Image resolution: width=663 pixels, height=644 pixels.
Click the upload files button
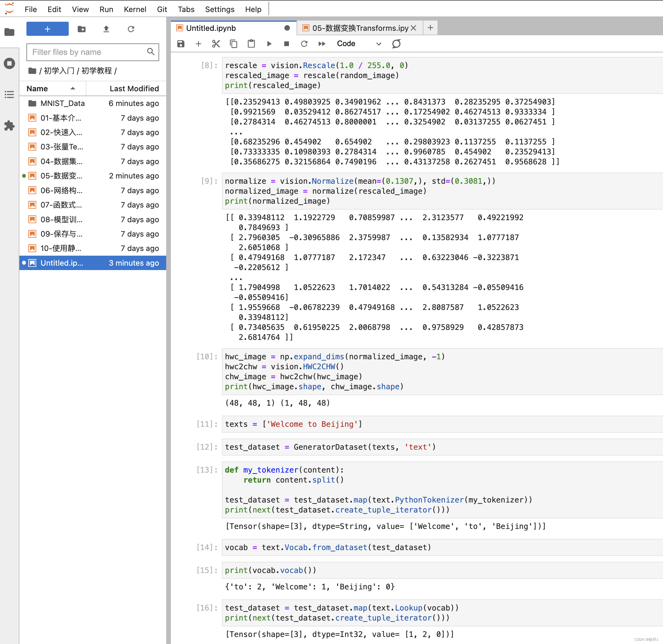[x=106, y=29]
